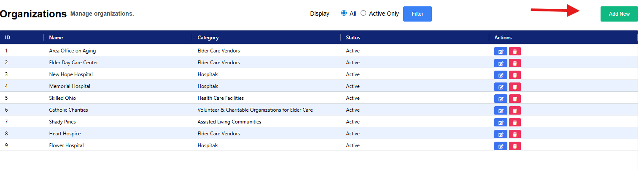Delete the Catholic Charities entry
This screenshot has width=644, height=170.
click(515, 111)
